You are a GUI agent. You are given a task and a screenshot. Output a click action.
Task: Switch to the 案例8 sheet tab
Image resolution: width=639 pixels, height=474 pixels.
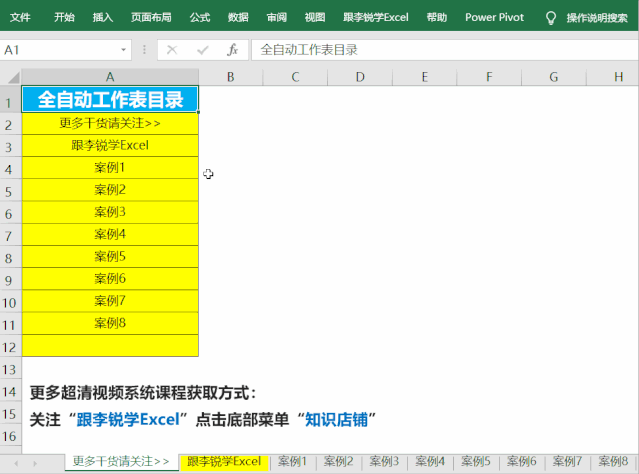613,462
